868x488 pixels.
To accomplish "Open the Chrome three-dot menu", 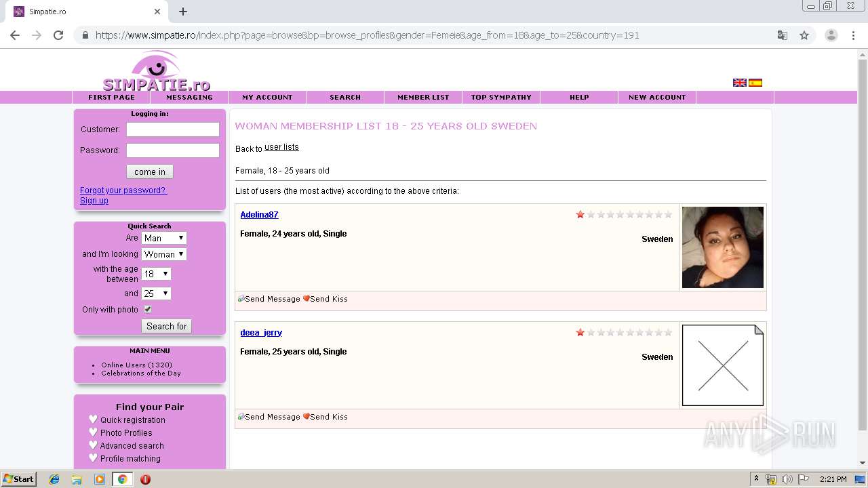I will [x=853, y=35].
